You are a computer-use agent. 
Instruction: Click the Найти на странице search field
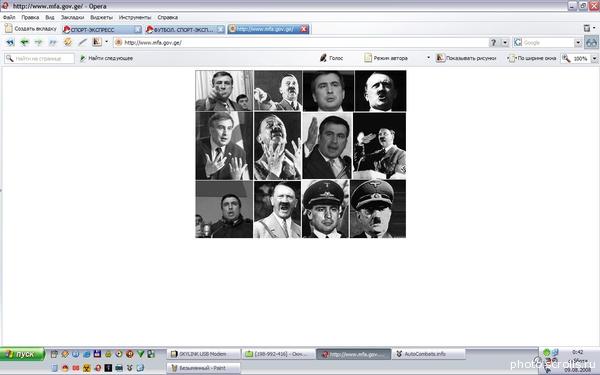point(39,59)
